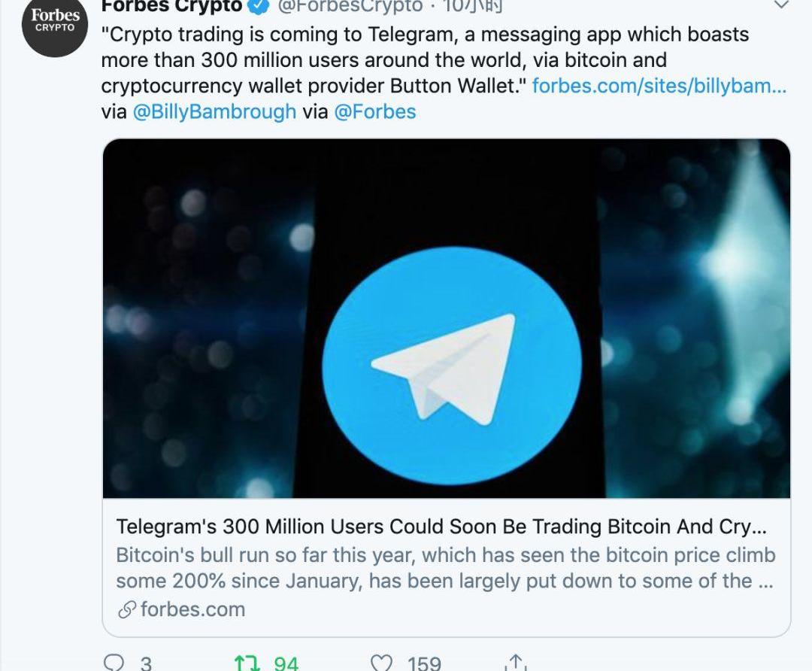
Task: Like the tweet with heart icon
Action: click(382, 663)
